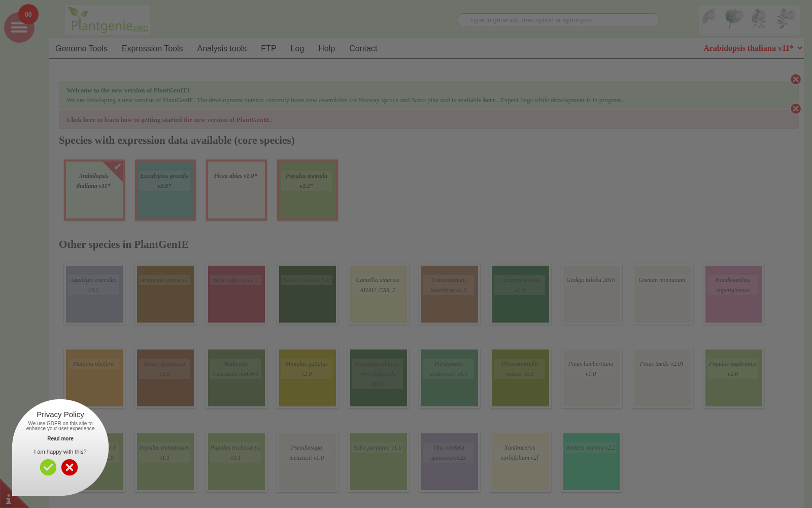Expand the Arabidopsis thaliana v11 species dropdown
Screen dimensions: 812x508
[753, 48]
